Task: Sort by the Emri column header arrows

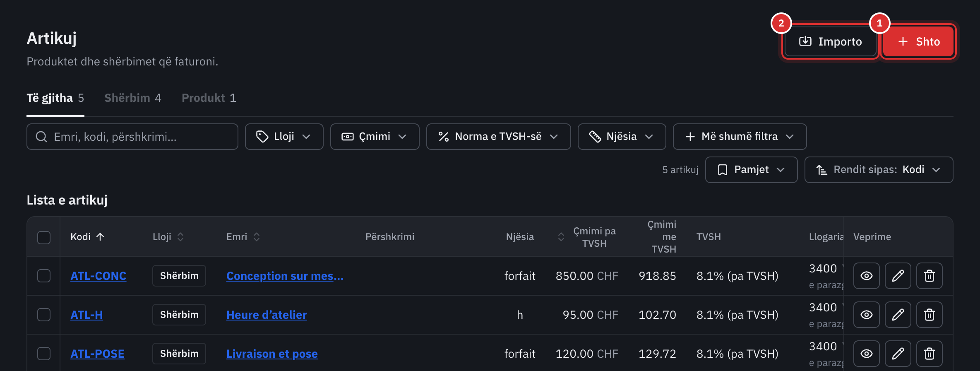Action: tap(257, 237)
